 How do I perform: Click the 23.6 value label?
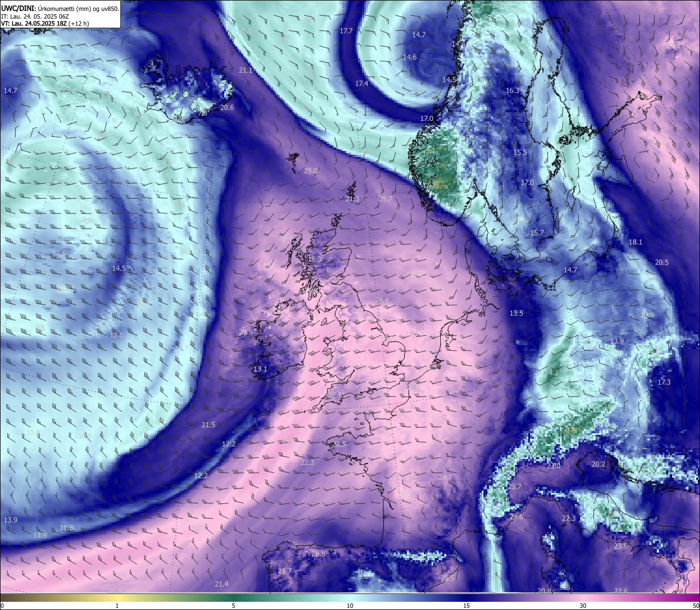[621, 547]
